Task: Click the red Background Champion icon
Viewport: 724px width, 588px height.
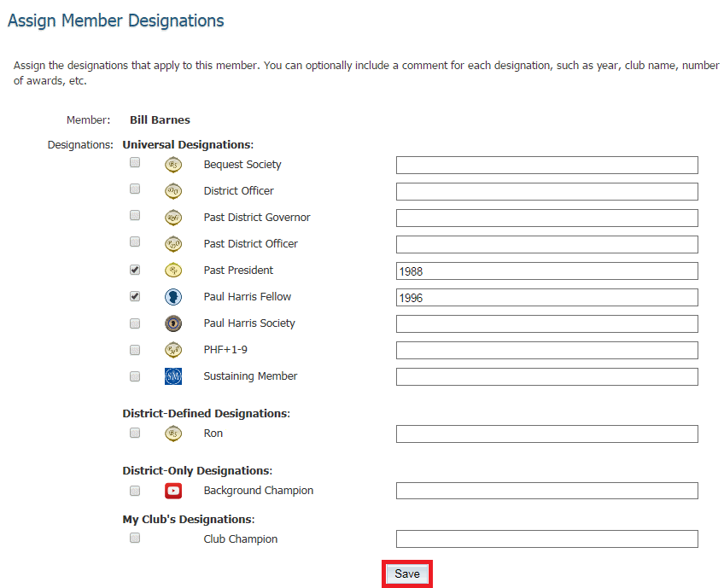Action: [x=173, y=491]
